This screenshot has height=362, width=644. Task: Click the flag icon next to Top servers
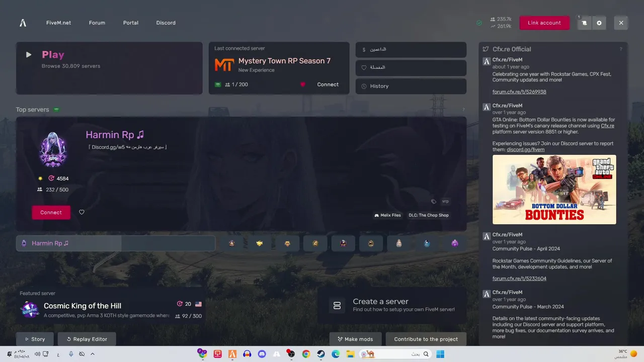[56, 110]
